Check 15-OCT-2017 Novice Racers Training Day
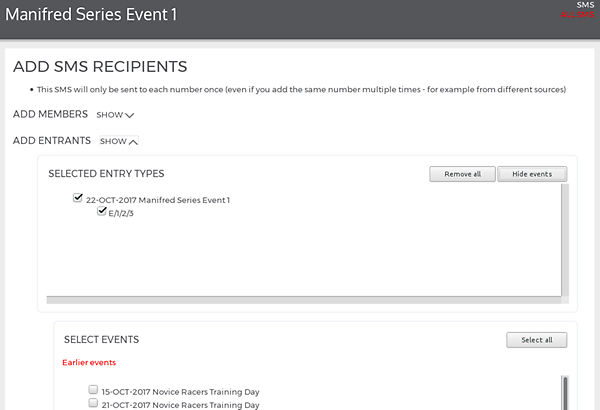Screen dimensions: 600x410 coord(93,390)
